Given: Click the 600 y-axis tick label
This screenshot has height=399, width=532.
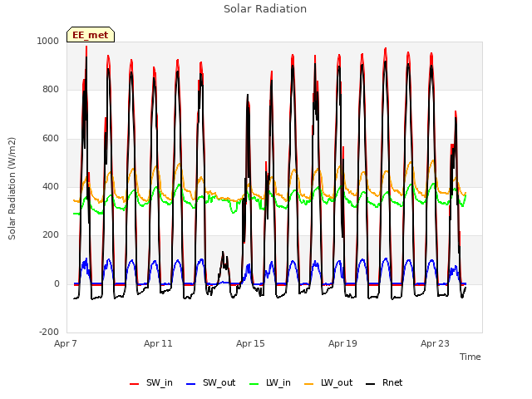Looking at the screenshot, I should [51, 139].
